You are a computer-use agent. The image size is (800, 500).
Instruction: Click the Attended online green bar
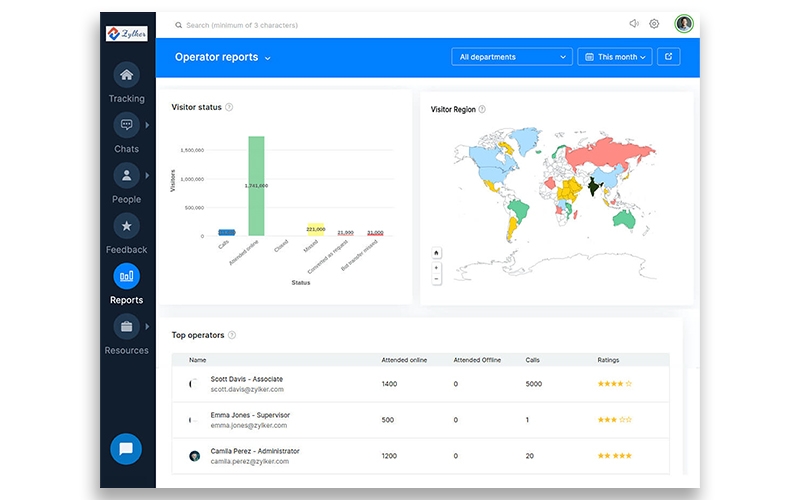pyautogui.click(x=256, y=186)
